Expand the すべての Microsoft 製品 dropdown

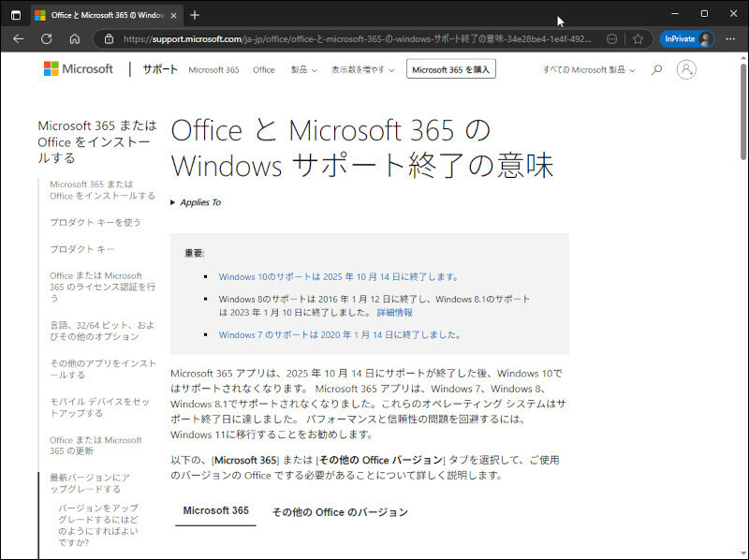(x=589, y=69)
